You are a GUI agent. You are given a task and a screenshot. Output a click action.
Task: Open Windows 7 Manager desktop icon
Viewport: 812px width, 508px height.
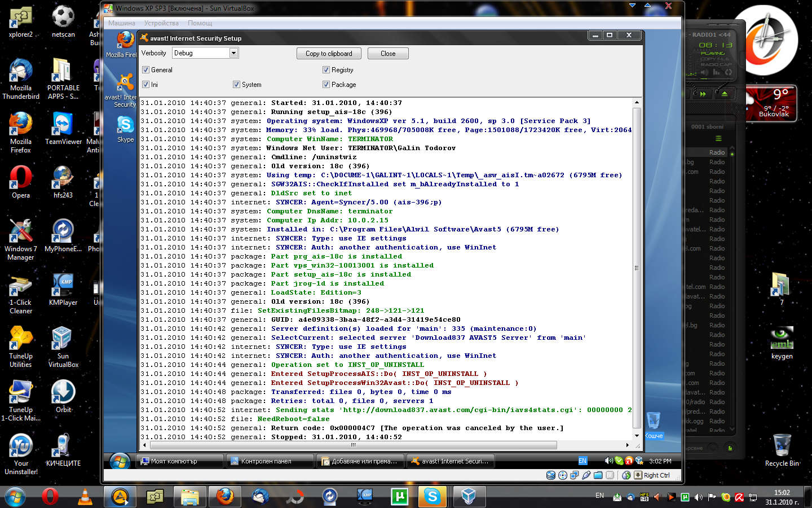21,240
